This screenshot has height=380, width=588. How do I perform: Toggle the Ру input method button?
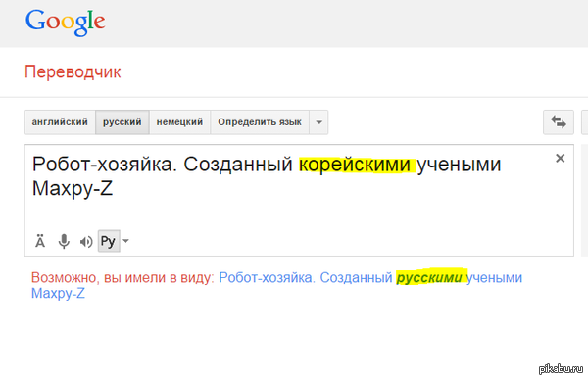pos(109,241)
